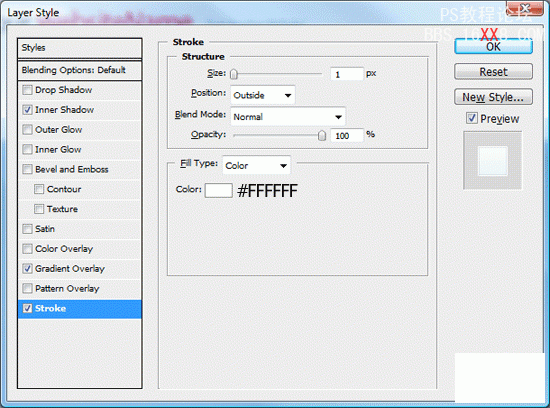
Task: Click the Opacity percentage input field
Action: pyautogui.click(x=347, y=135)
